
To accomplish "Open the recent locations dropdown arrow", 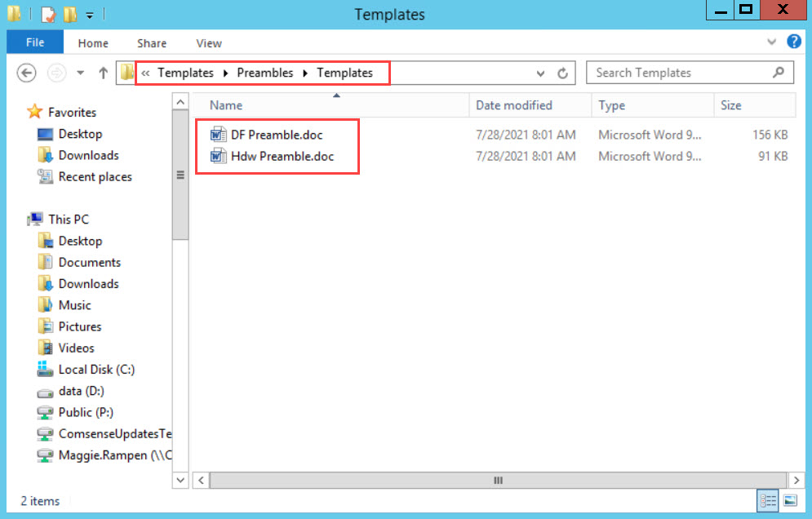I will point(80,73).
